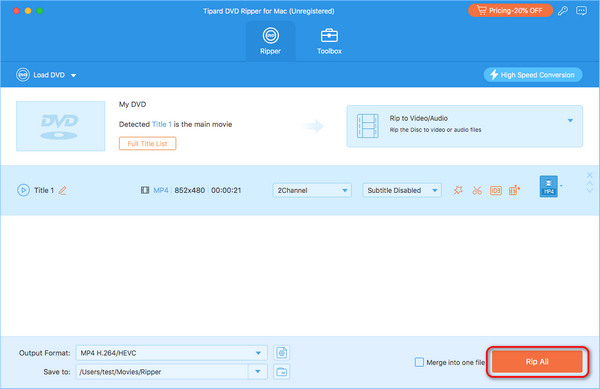Image resolution: width=600 pixels, height=389 pixels.
Task: Click the Load DVD disc icon
Action: click(23, 75)
